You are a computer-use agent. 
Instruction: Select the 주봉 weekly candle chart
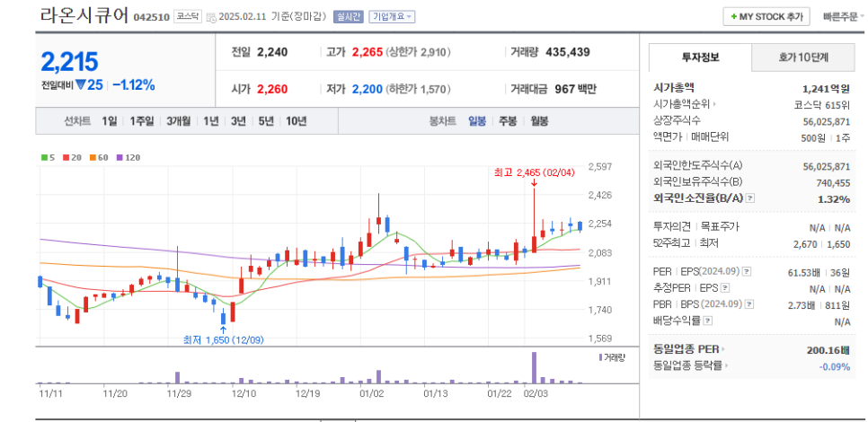coord(508,121)
